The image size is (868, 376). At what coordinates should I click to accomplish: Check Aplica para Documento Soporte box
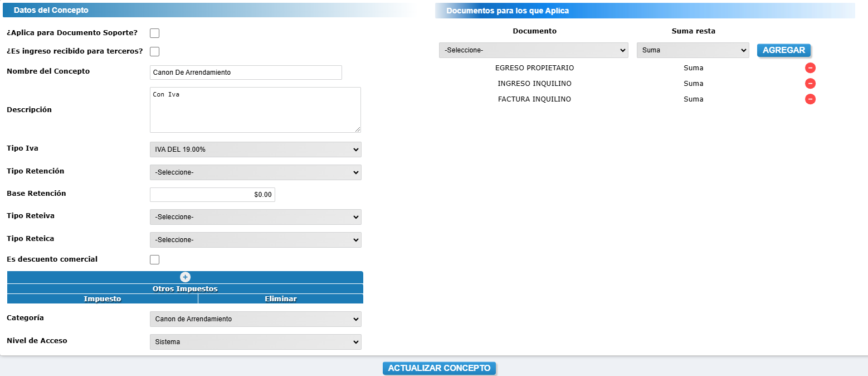155,33
